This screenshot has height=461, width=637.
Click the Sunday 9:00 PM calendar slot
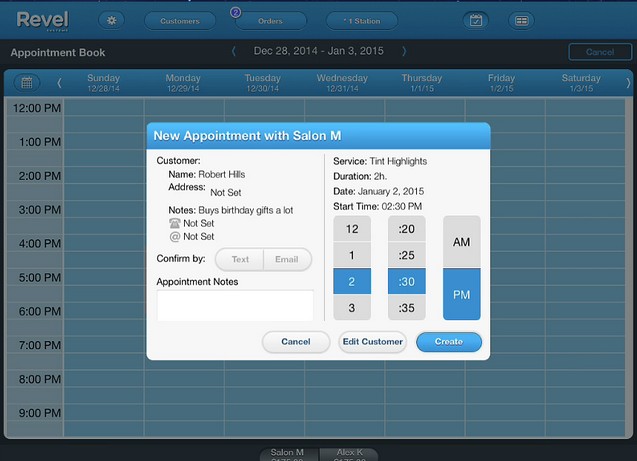click(104, 413)
